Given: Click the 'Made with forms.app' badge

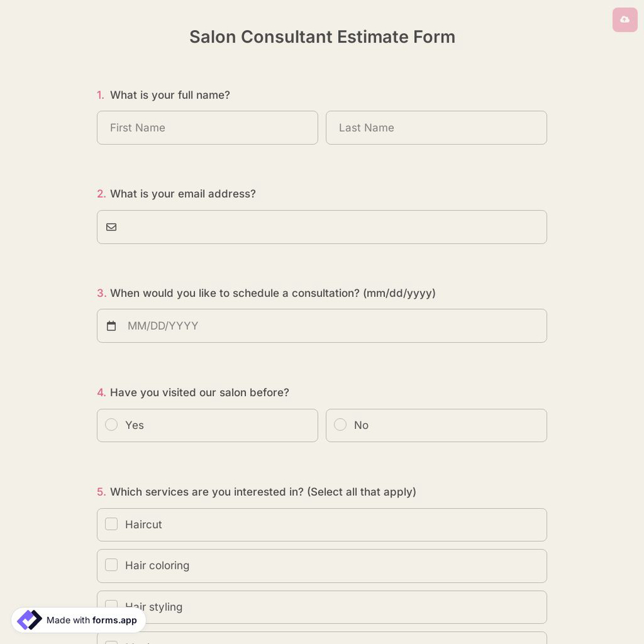Looking at the screenshot, I should tap(77, 620).
